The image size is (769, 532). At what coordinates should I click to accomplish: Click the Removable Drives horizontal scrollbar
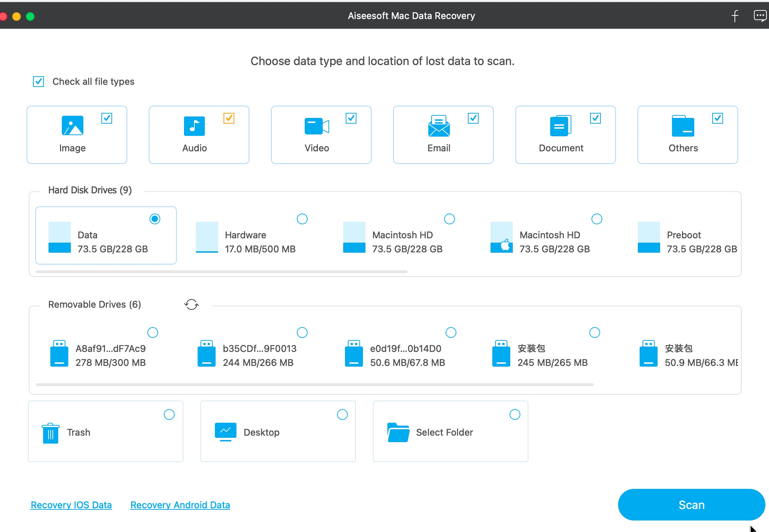click(314, 385)
